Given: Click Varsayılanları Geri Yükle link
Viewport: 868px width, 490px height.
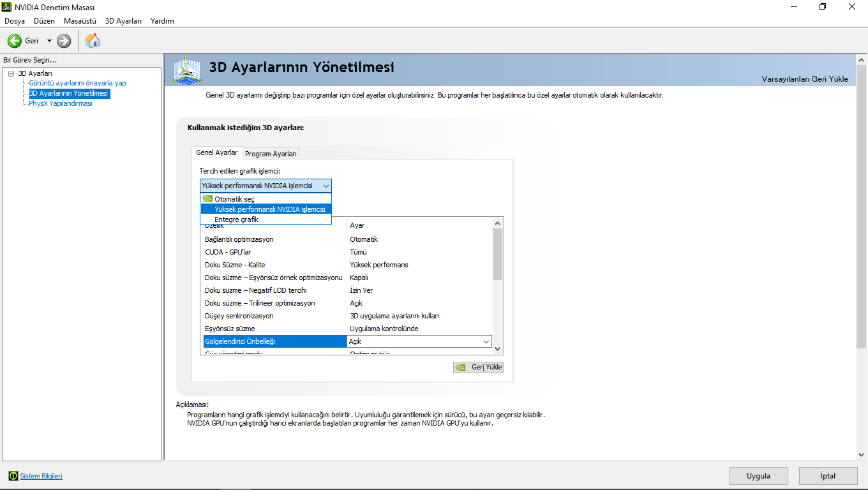Looking at the screenshot, I should (x=805, y=79).
